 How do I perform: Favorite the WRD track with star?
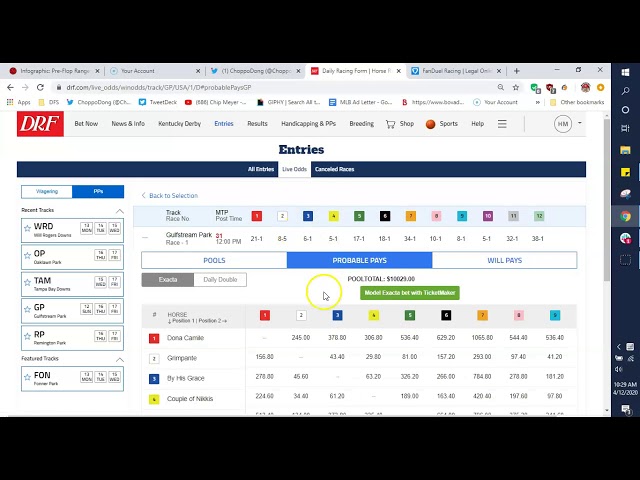coord(27,227)
